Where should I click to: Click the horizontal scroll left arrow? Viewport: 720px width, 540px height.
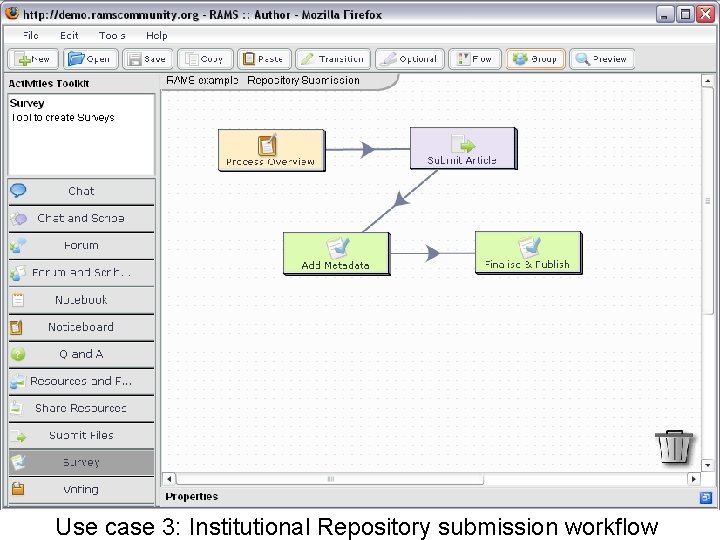click(x=169, y=479)
